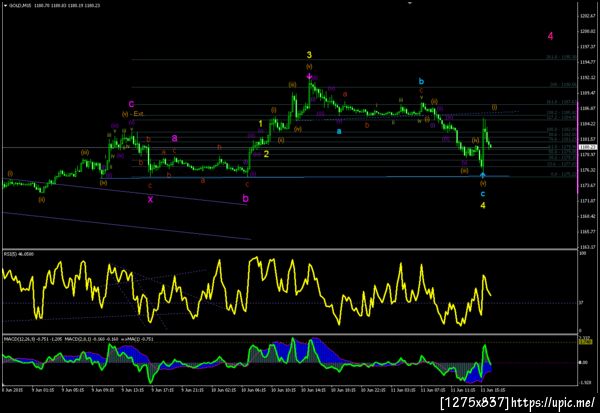The height and width of the screenshot is (413, 600).
Task: Select the yellow wave 4 label
Action: point(483,206)
